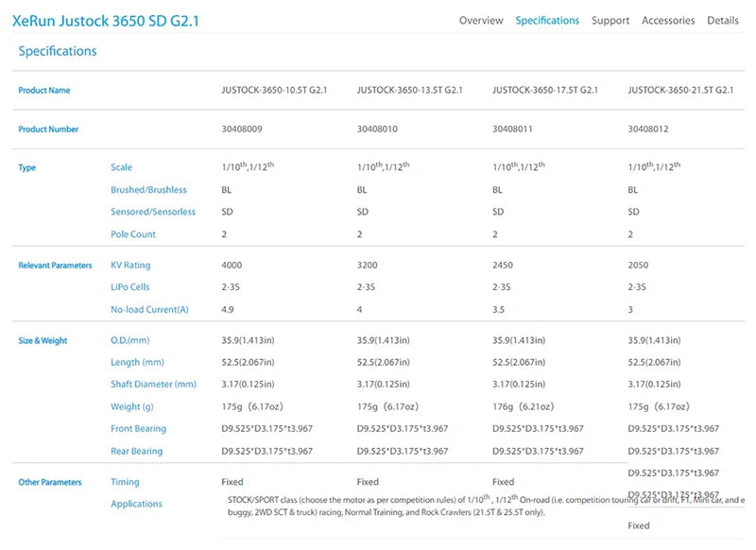Click the Length (mm) label

137,362
